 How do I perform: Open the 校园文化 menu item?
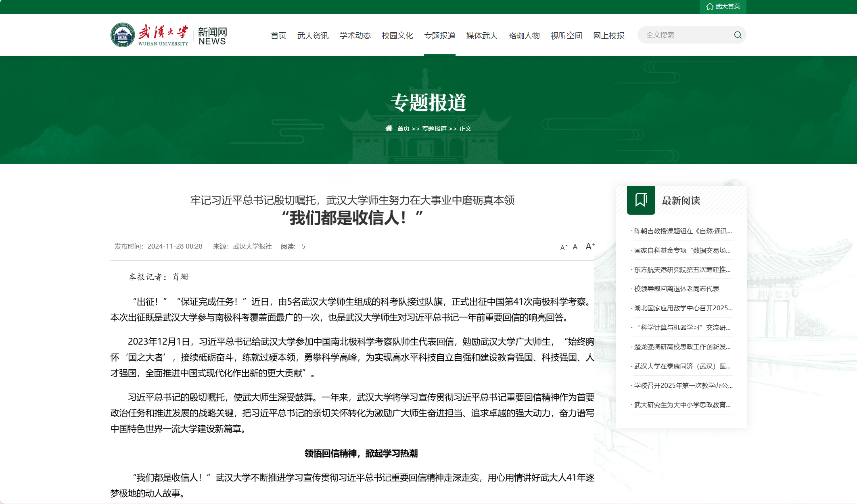(x=397, y=36)
